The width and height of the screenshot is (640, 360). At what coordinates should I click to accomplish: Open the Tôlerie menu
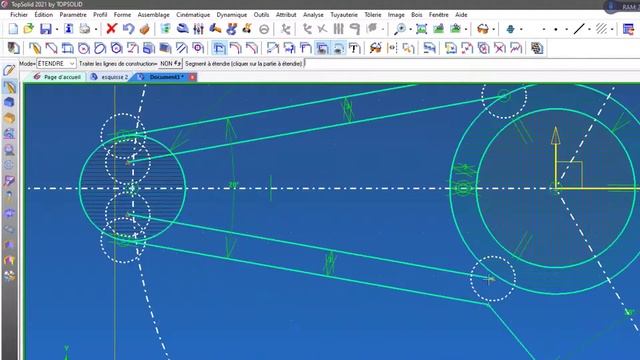click(373, 15)
